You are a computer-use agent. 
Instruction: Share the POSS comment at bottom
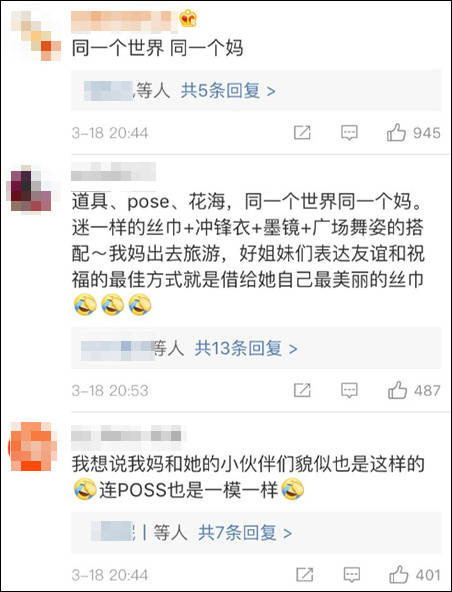click(305, 575)
